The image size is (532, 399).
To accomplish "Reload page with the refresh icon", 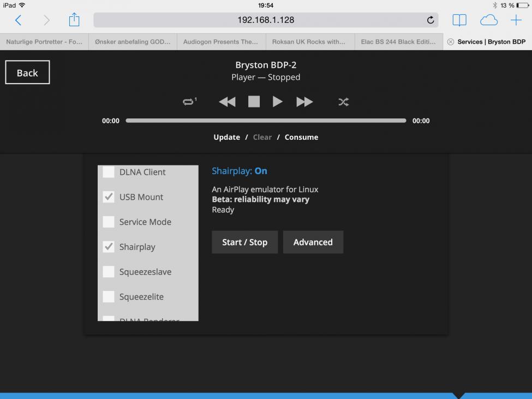I will coord(430,20).
